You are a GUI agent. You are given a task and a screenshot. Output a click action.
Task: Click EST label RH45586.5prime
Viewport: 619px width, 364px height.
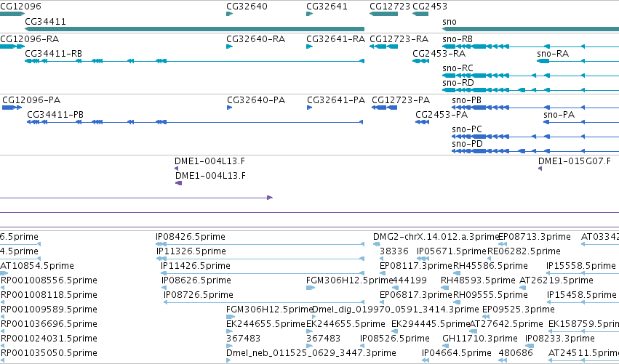click(x=490, y=266)
